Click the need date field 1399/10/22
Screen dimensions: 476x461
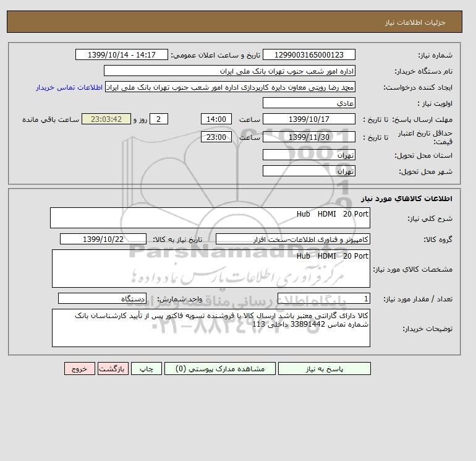(103, 239)
